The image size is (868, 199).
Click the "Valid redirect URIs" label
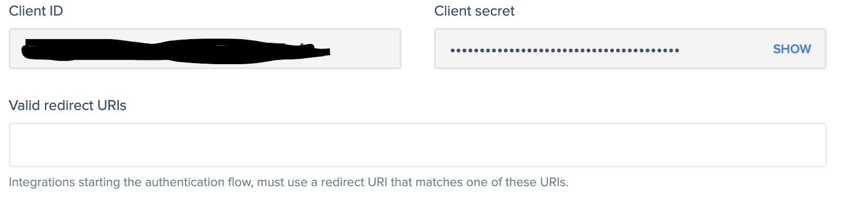point(68,105)
